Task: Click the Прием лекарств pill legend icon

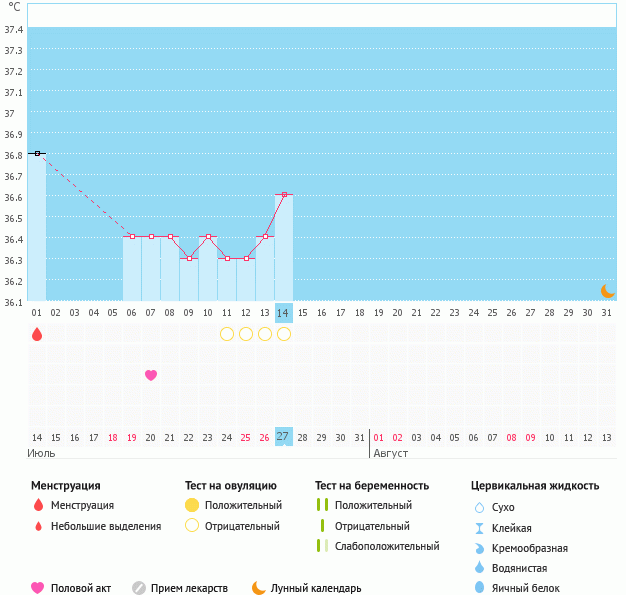Action: tap(139, 588)
